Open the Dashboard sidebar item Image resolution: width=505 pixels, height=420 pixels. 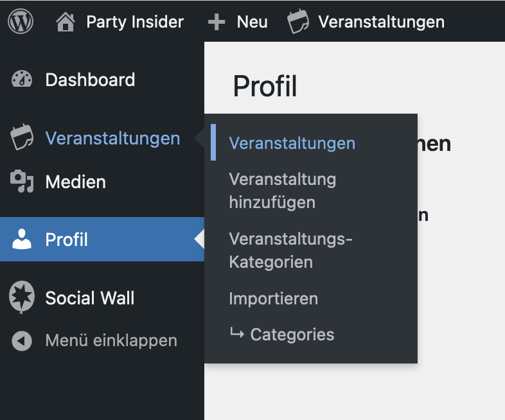click(x=90, y=80)
